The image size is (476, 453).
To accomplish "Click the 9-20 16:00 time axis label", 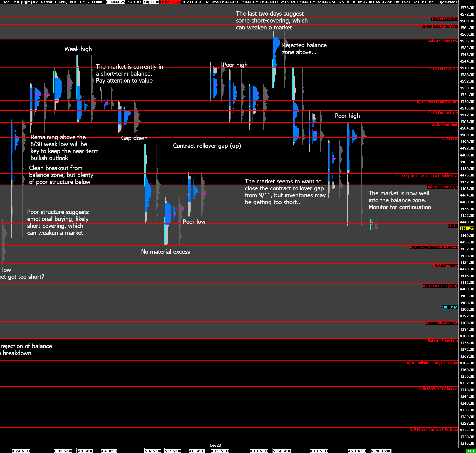I will (x=381, y=451).
